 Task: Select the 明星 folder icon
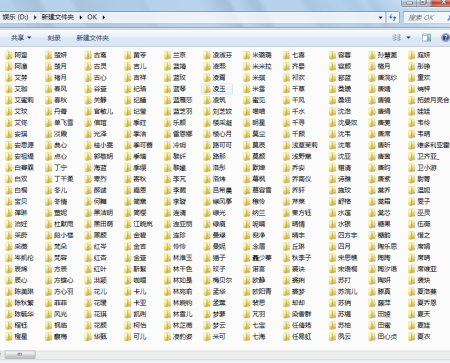point(247,123)
